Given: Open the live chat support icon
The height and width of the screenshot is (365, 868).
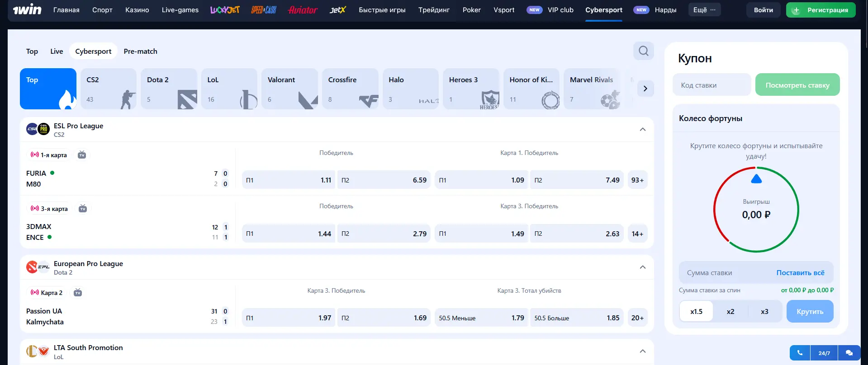Looking at the screenshot, I should click(x=849, y=353).
